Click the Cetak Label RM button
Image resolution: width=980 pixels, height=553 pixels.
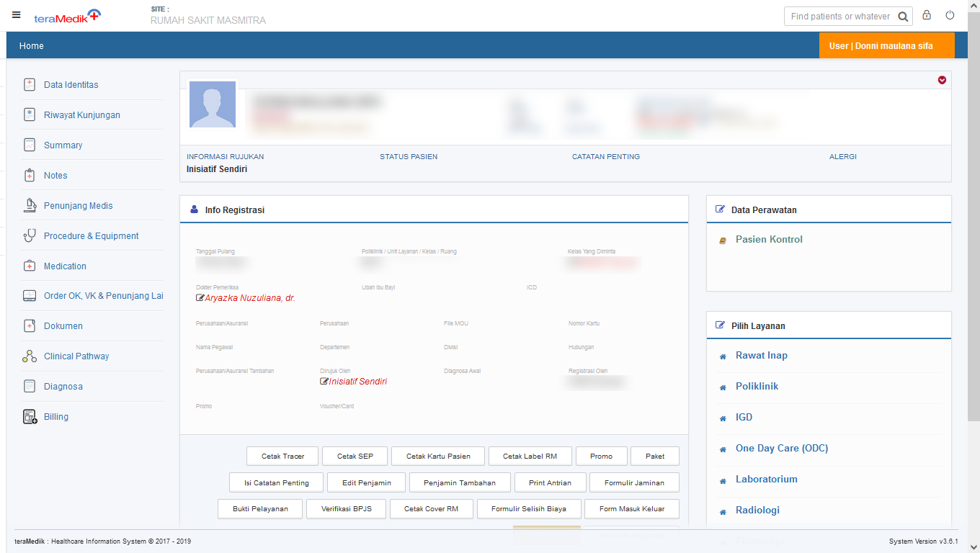(530, 456)
